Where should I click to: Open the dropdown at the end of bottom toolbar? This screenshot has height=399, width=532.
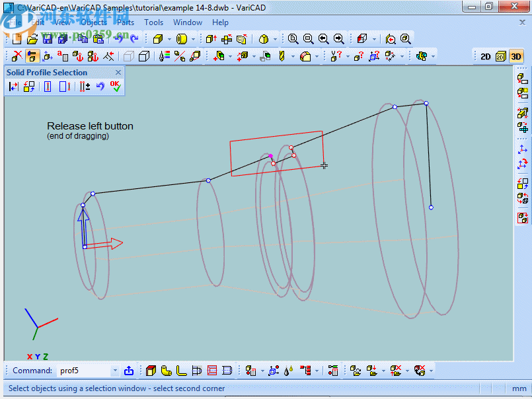coord(431,371)
